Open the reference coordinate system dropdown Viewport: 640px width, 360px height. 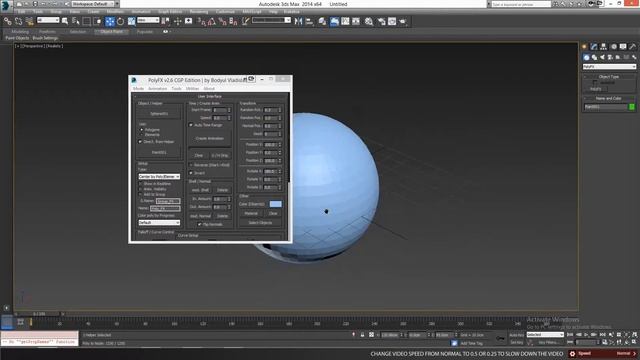(148, 20)
